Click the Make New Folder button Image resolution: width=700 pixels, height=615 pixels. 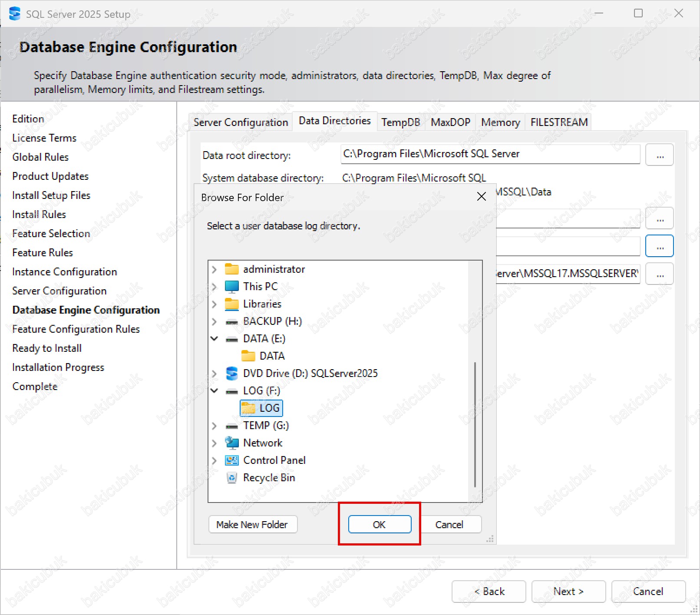pyautogui.click(x=253, y=525)
